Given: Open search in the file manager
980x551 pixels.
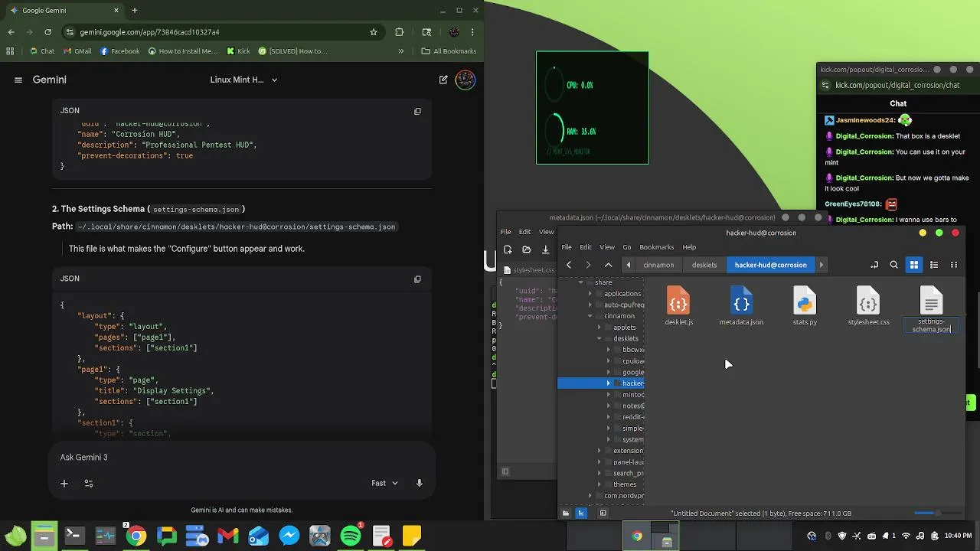Looking at the screenshot, I should [893, 265].
